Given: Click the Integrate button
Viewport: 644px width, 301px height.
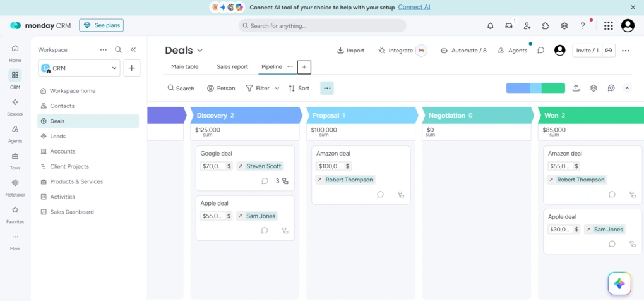Looking at the screenshot, I should (x=396, y=50).
